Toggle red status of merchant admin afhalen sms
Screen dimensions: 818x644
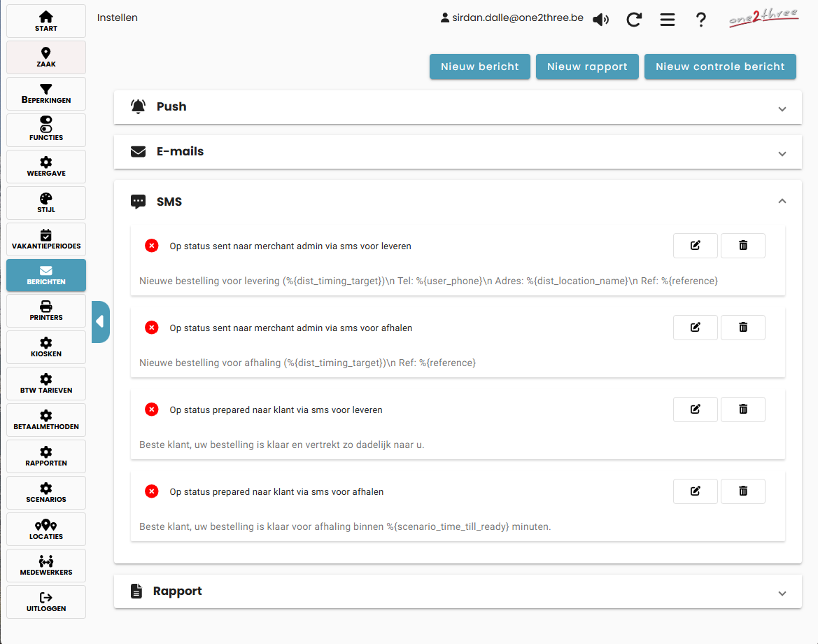coord(152,328)
